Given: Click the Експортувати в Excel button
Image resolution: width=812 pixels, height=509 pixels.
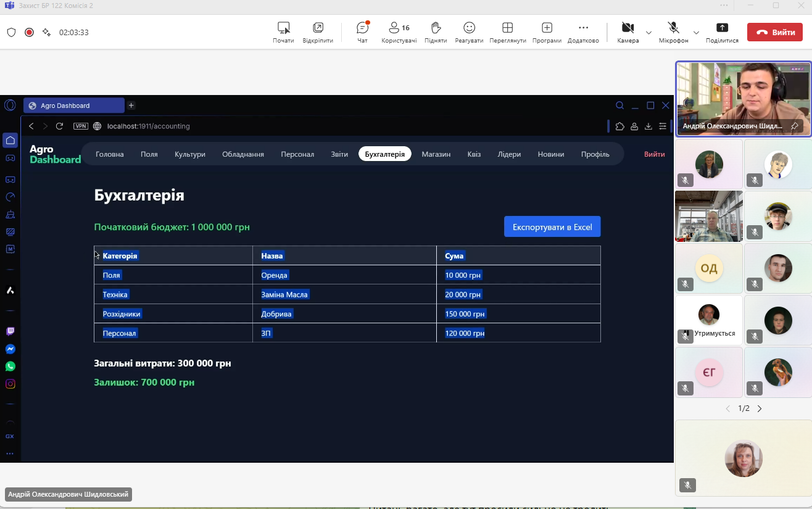Looking at the screenshot, I should coord(552,227).
